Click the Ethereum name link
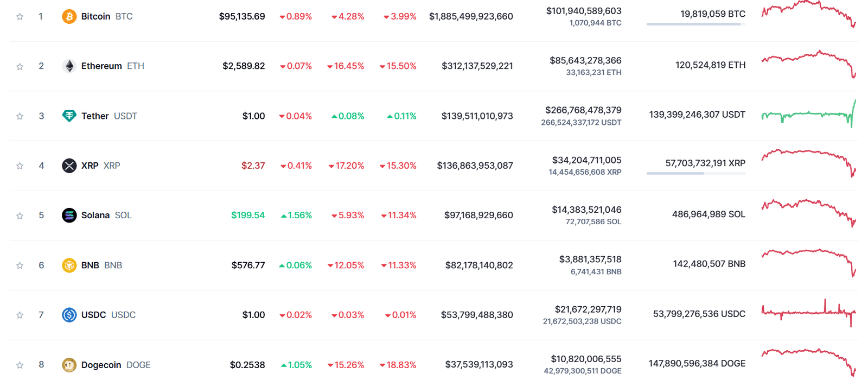868x386 pixels. (x=101, y=66)
